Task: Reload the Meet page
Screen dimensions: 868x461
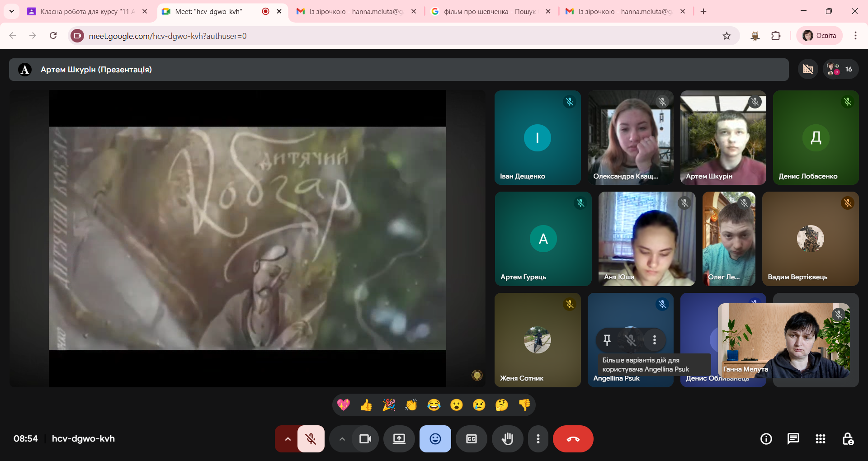Action: (x=53, y=36)
